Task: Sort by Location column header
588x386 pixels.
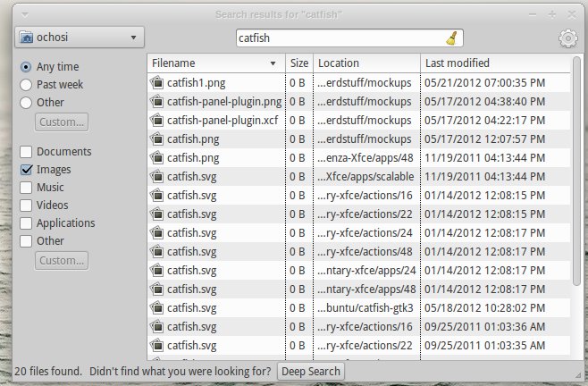Action: 366,63
